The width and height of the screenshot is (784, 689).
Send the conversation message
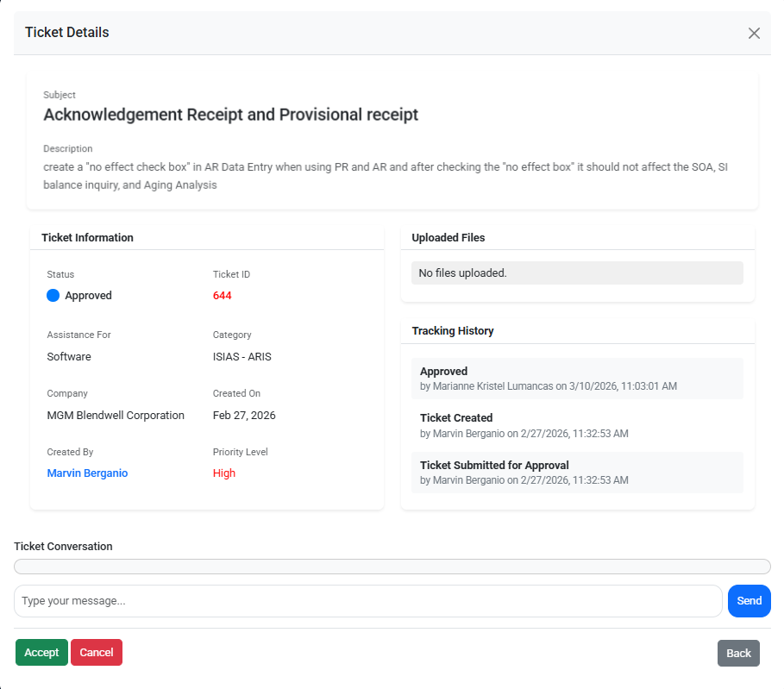click(x=749, y=600)
